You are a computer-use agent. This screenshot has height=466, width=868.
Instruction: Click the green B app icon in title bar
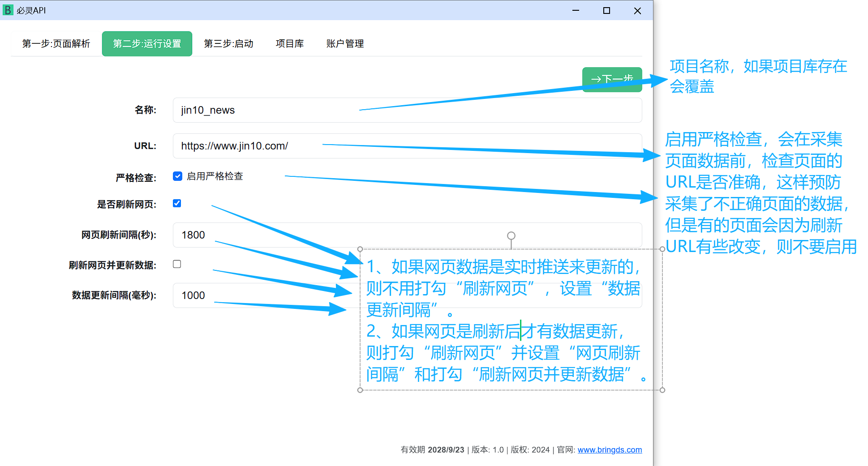pyautogui.click(x=8, y=10)
